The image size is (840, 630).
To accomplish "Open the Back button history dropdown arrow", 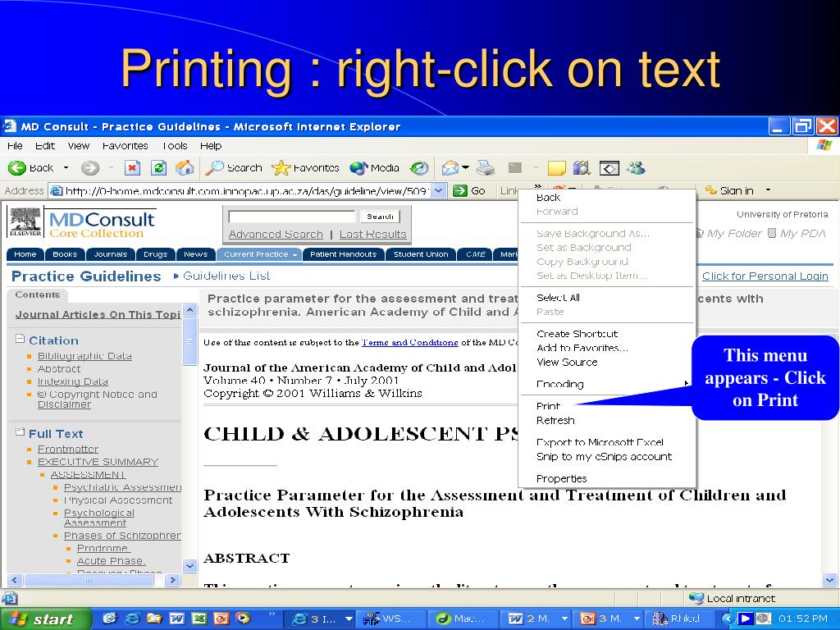I will [x=66, y=168].
